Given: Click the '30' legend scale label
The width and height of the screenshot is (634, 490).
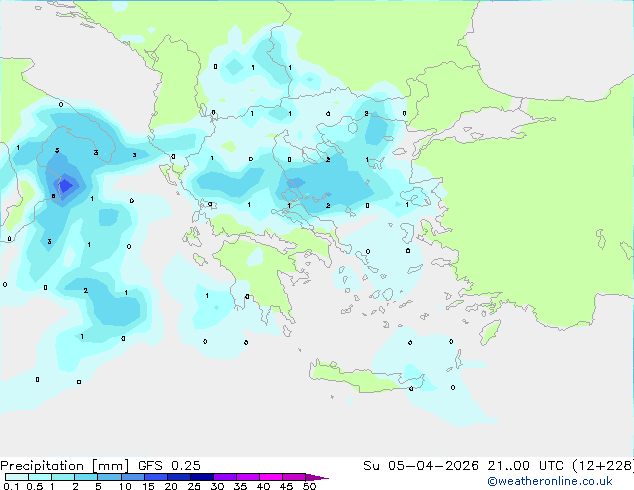Looking at the screenshot, I should pos(218,486).
